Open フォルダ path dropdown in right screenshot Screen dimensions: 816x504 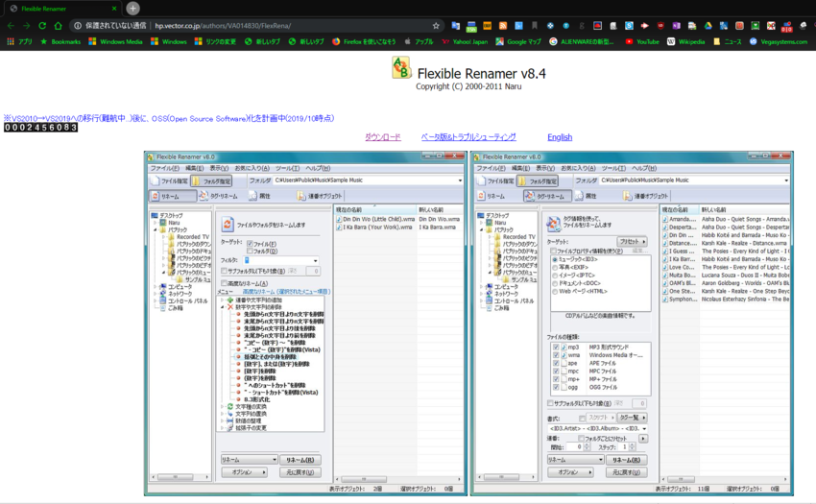pyautogui.click(x=786, y=180)
